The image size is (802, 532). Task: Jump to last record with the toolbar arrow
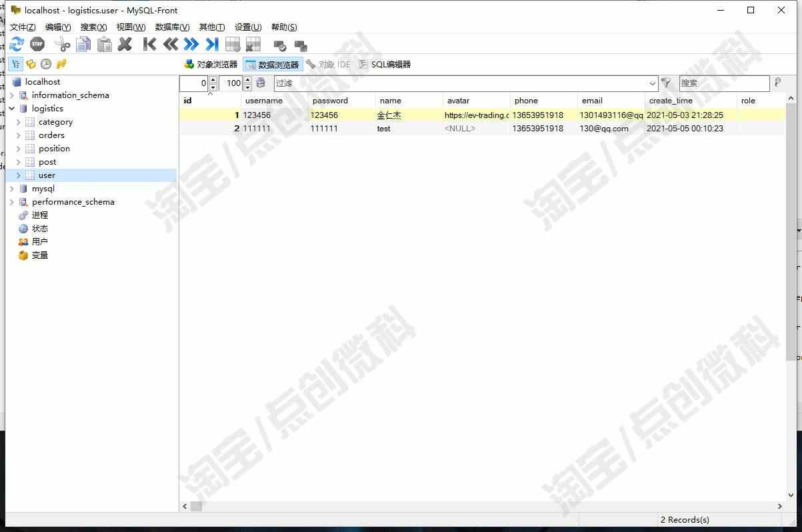tap(212, 45)
